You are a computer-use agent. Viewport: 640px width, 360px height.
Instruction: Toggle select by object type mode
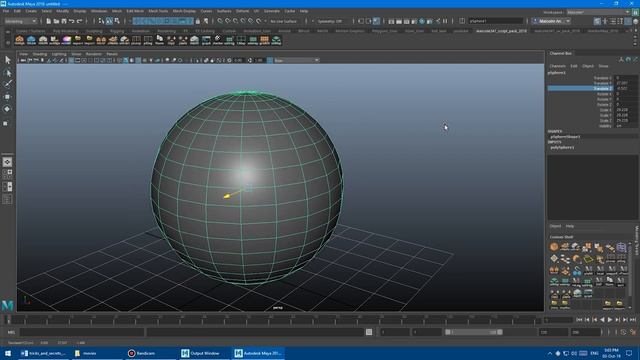[x=109, y=21]
